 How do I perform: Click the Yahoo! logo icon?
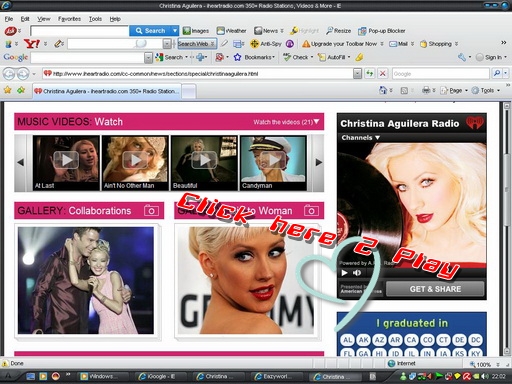click(x=32, y=44)
